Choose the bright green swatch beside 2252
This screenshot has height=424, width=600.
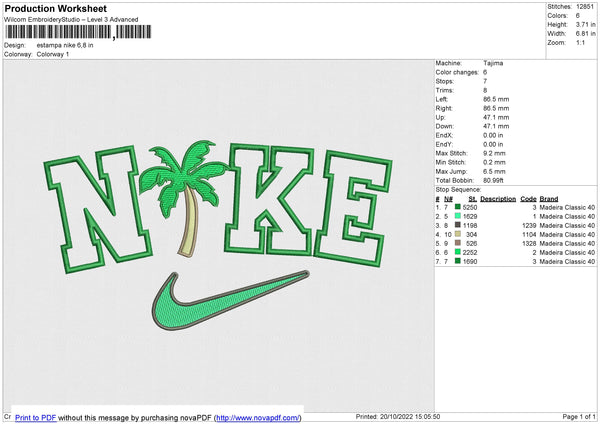pos(458,252)
